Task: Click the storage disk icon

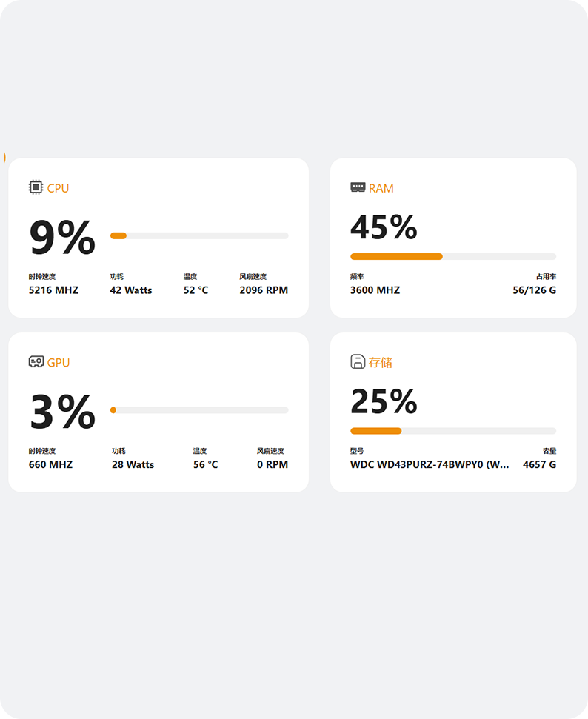Action: (358, 362)
